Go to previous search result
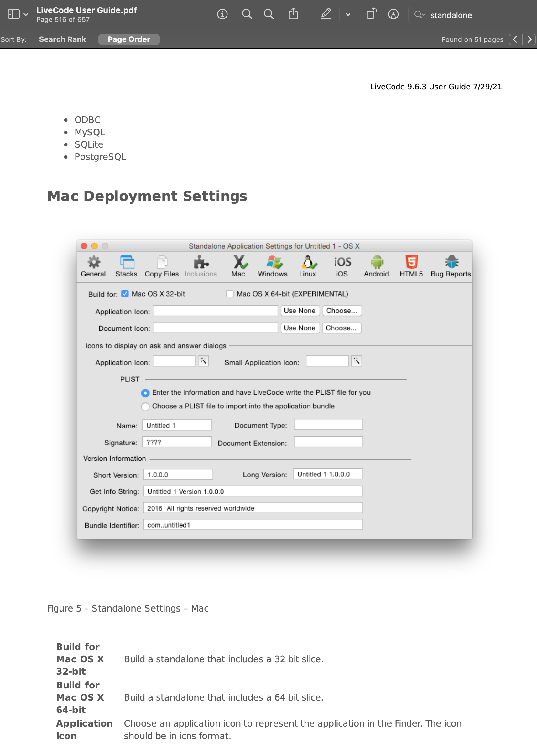 (515, 39)
